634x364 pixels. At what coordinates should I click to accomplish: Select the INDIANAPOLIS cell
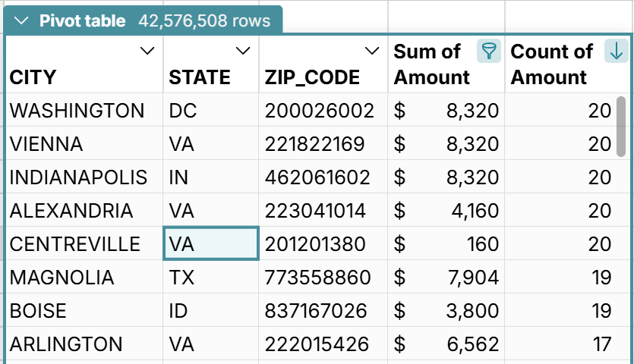[78, 177]
